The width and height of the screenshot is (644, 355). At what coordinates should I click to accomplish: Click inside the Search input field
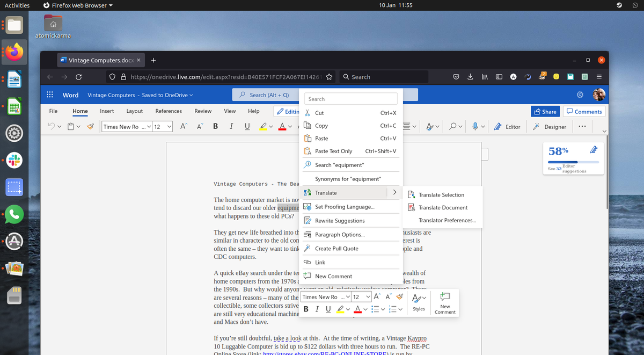(350, 98)
